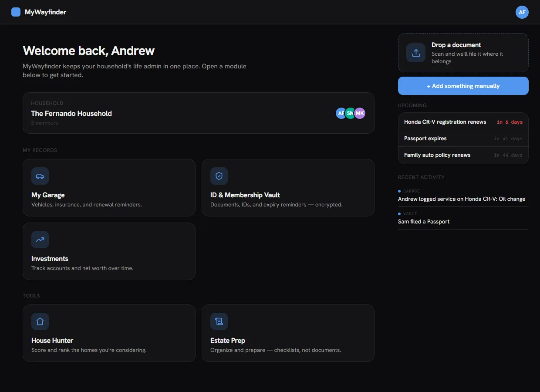Click 'Vehicles, insurance, and renewal reminders.' description
This screenshot has height=392, width=540.
click(x=87, y=205)
